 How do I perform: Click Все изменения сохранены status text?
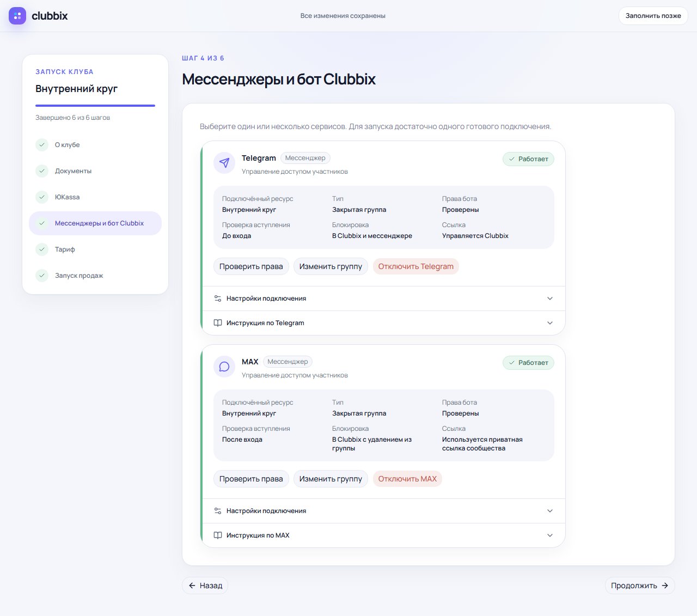(x=343, y=16)
